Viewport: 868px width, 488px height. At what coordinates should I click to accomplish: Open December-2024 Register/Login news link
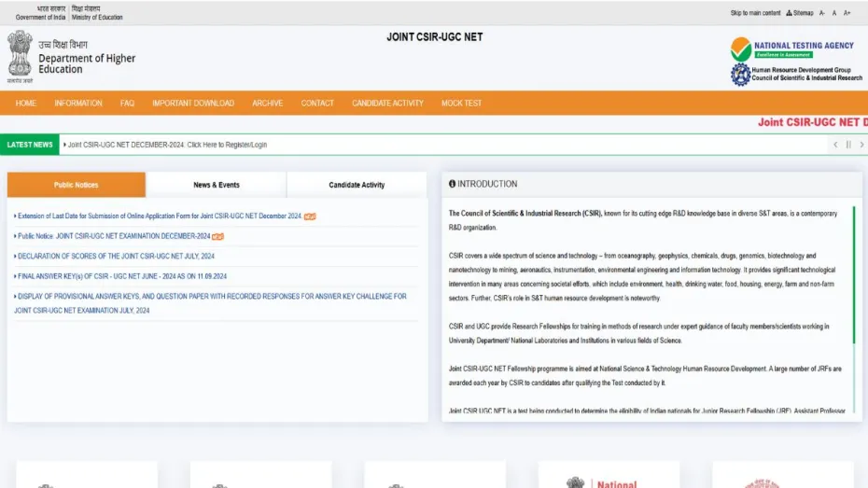click(167, 145)
